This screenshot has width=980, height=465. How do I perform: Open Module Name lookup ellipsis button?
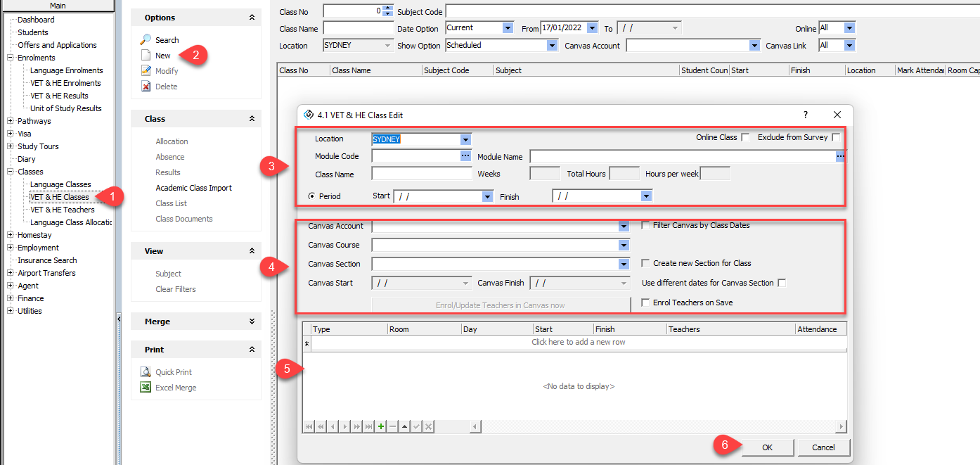(840, 156)
